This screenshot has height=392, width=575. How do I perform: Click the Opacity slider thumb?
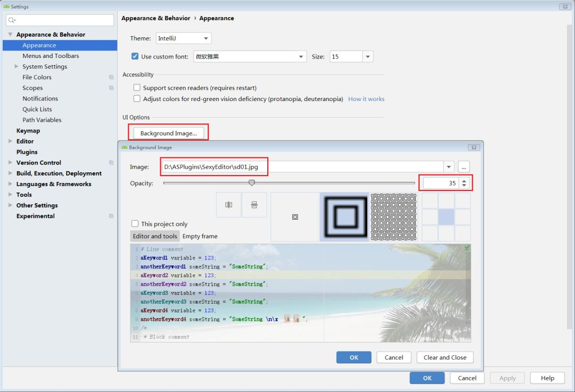(251, 183)
